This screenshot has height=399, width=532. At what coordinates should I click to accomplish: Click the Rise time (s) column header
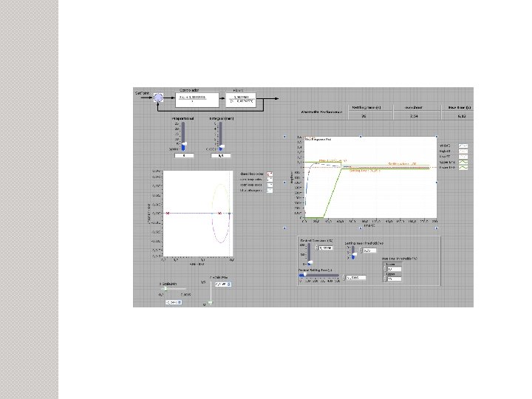point(459,108)
